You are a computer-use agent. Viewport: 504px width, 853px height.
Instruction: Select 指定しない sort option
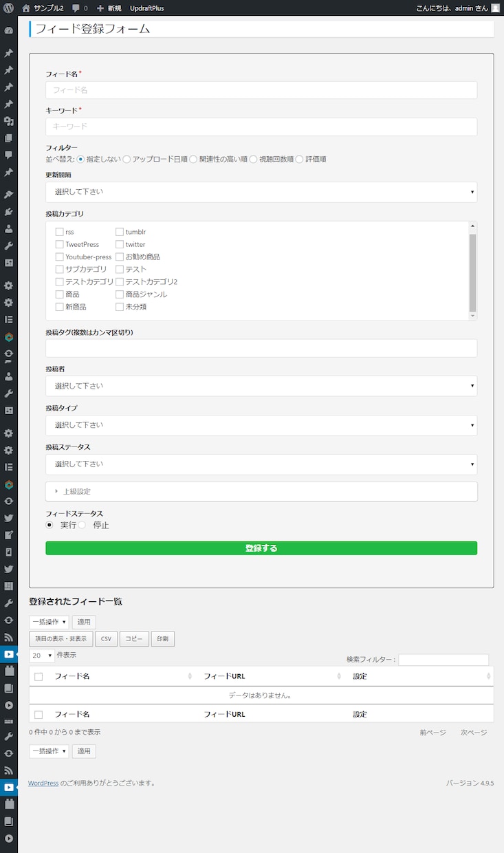81,159
